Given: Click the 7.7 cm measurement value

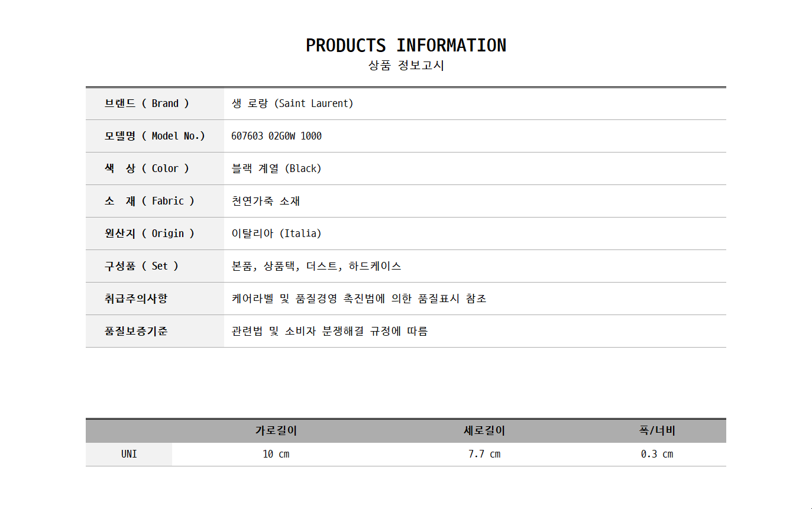Looking at the screenshot, I should click(484, 454).
